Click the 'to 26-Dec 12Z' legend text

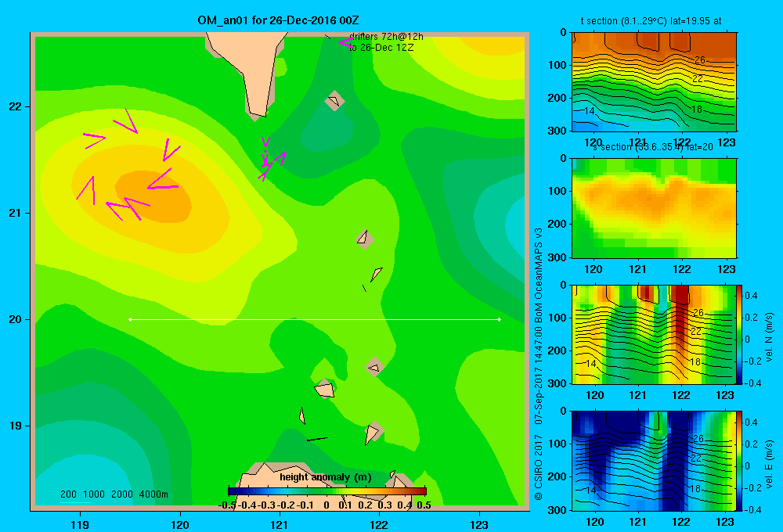(x=381, y=48)
